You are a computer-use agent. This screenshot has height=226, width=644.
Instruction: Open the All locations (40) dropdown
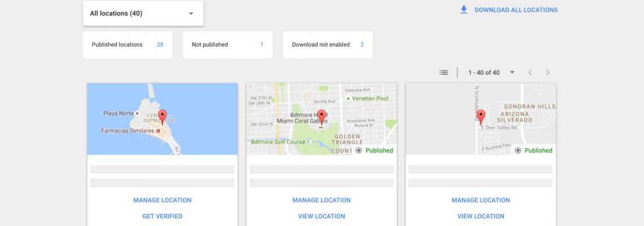point(143,14)
